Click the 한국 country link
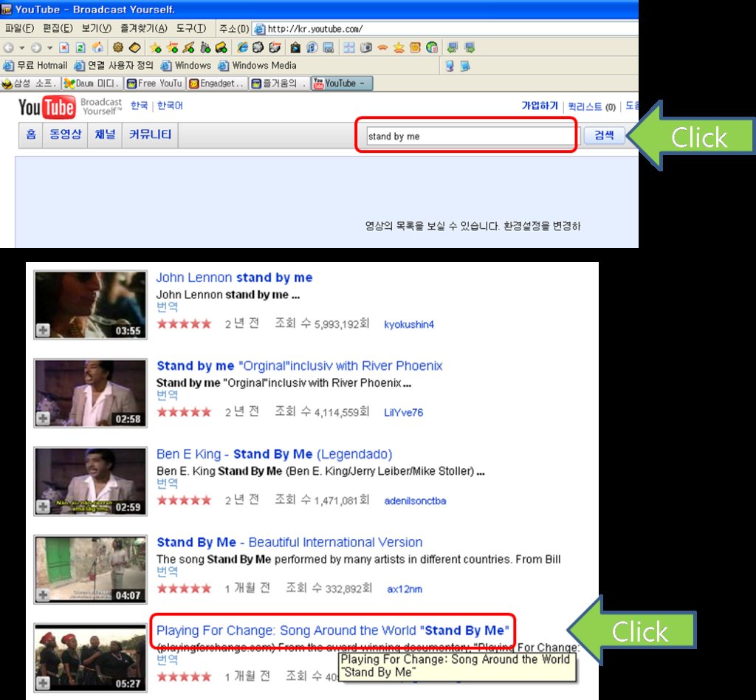The height and width of the screenshot is (700, 756). coord(139,105)
